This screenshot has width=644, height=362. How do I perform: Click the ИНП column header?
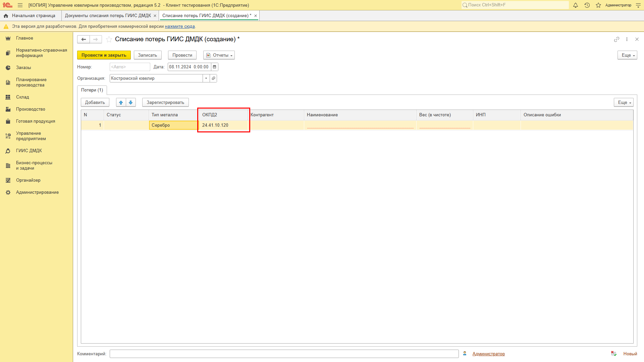[497, 115]
